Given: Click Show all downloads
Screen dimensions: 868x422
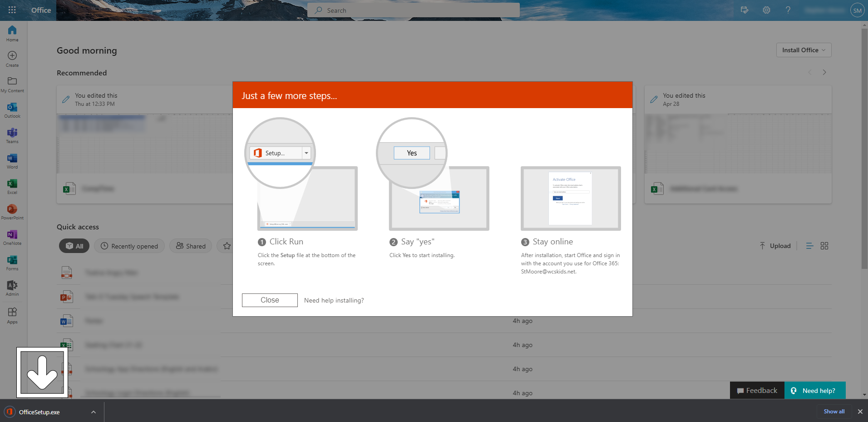Looking at the screenshot, I should click(834, 411).
